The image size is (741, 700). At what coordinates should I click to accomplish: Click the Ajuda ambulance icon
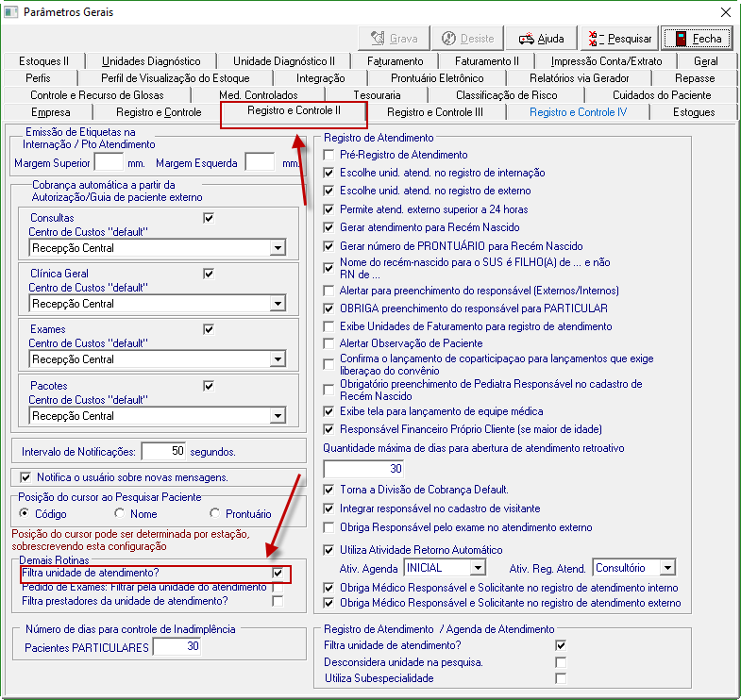coord(526,39)
